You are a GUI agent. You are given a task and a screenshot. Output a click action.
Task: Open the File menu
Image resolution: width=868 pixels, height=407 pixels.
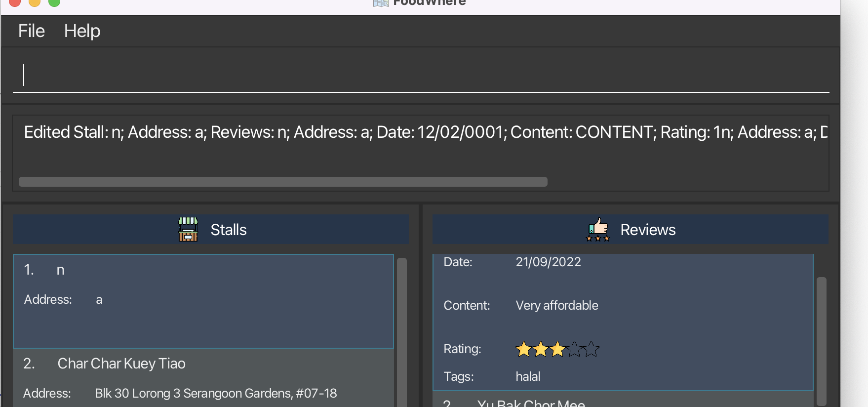pyautogui.click(x=32, y=31)
